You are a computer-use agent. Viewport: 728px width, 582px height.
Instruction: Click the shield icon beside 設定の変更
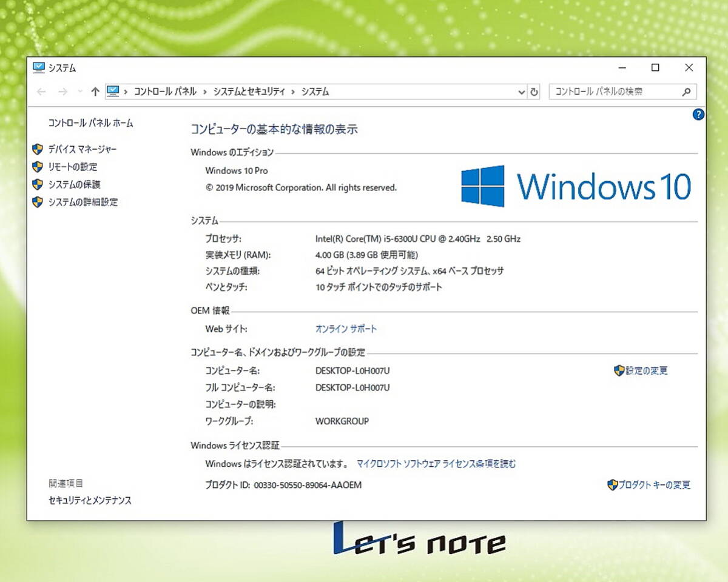619,370
